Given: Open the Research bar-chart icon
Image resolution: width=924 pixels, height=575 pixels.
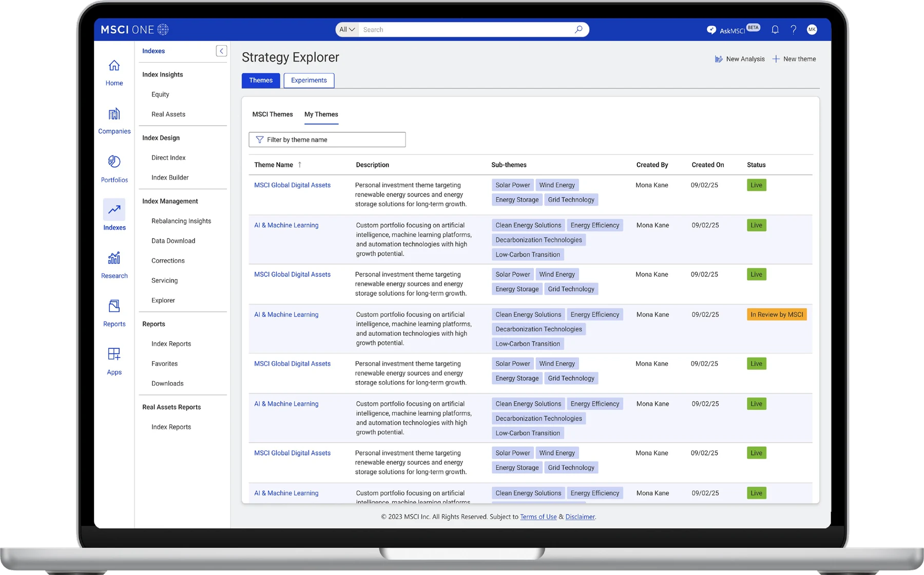Looking at the screenshot, I should click(x=114, y=257).
